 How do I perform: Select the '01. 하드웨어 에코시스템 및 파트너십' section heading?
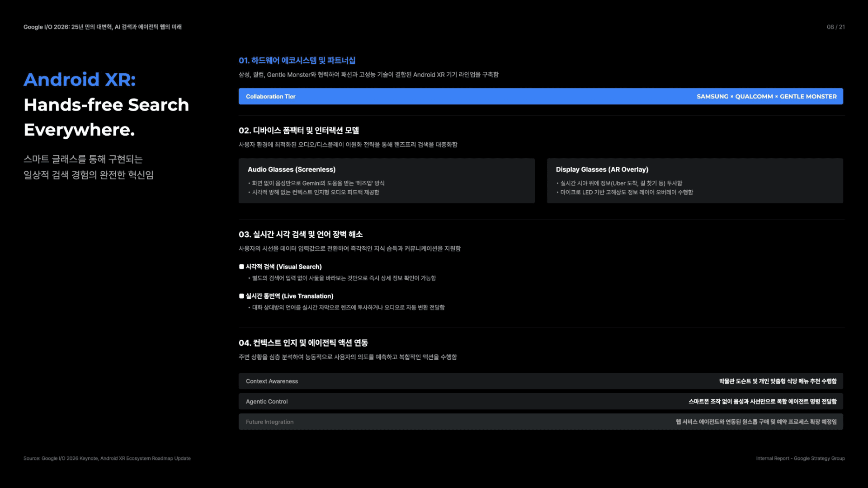(297, 61)
